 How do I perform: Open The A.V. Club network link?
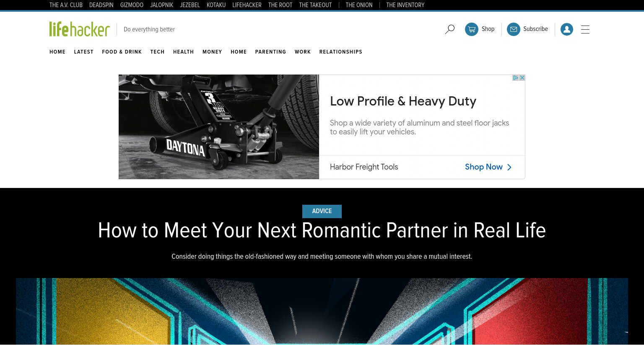66,5
